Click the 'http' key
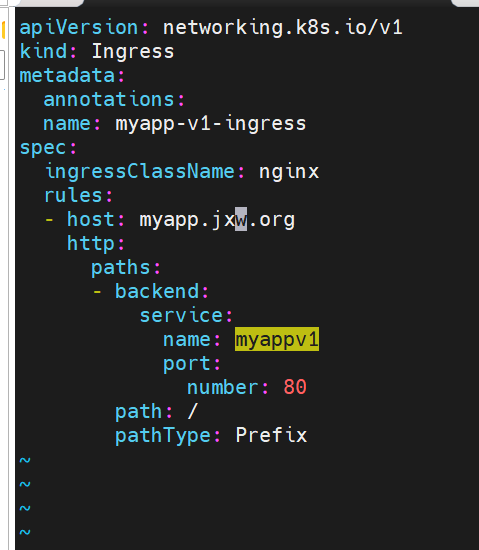Screen dimensions: 479x550 (91, 244)
